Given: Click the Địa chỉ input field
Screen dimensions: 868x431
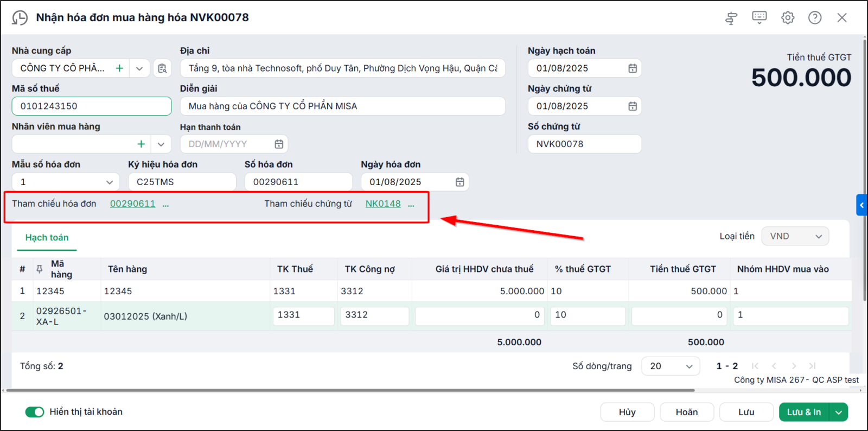Looking at the screenshot, I should click(342, 68).
